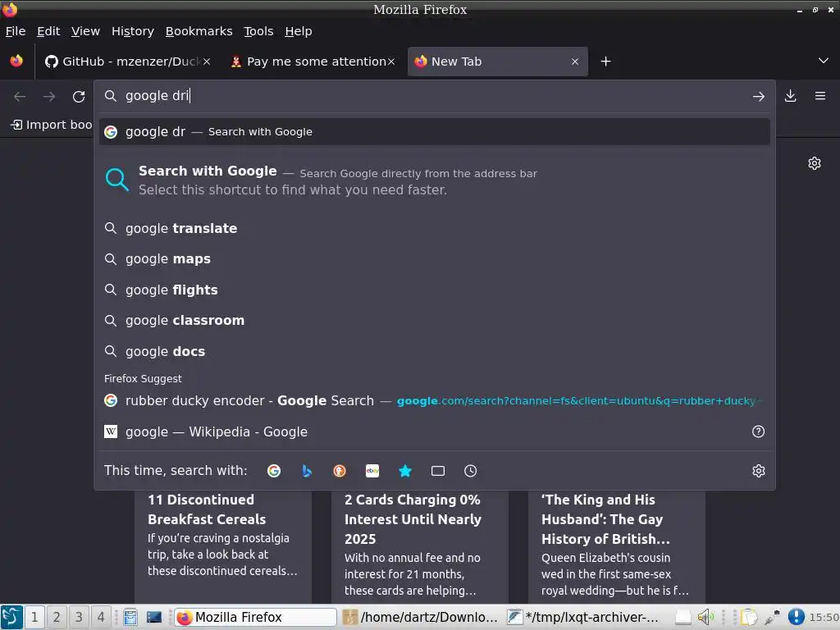Switch to virtual desktop 4
This screenshot has height=630, width=840.
100,617
